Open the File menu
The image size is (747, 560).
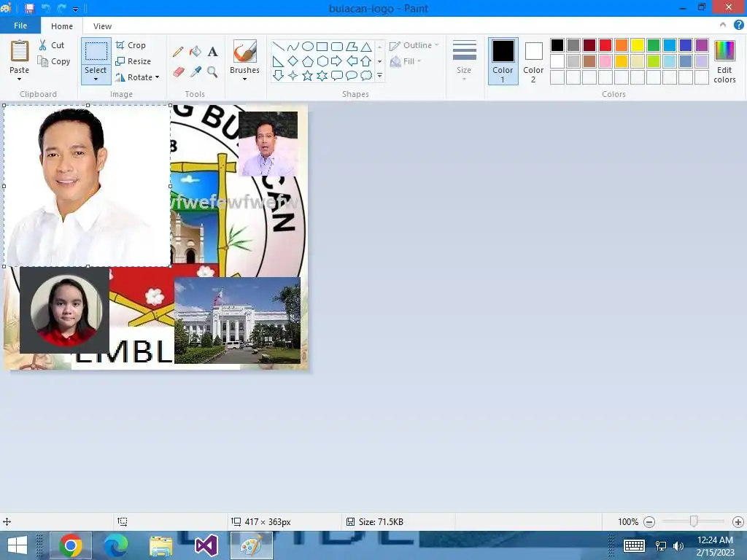(20, 26)
